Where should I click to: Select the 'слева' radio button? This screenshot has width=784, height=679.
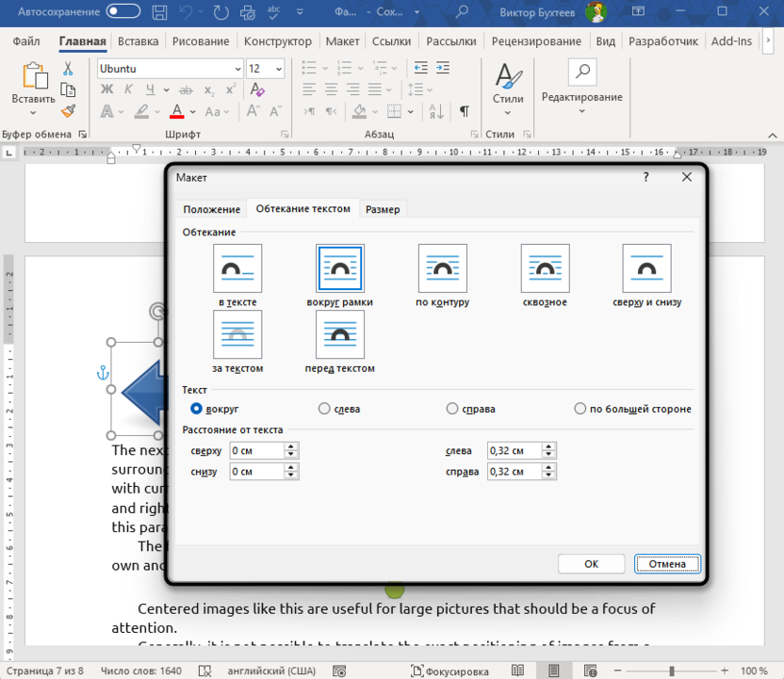pyautogui.click(x=324, y=409)
